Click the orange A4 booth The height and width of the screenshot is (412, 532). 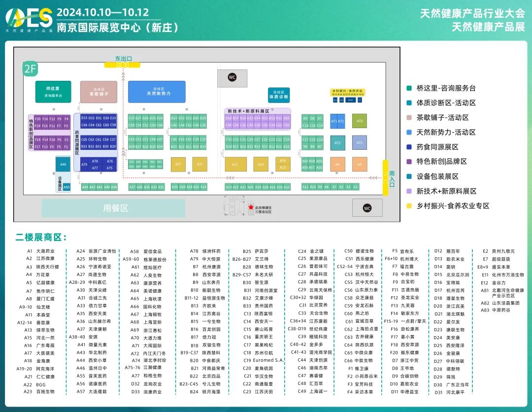(x=337, y=164)
